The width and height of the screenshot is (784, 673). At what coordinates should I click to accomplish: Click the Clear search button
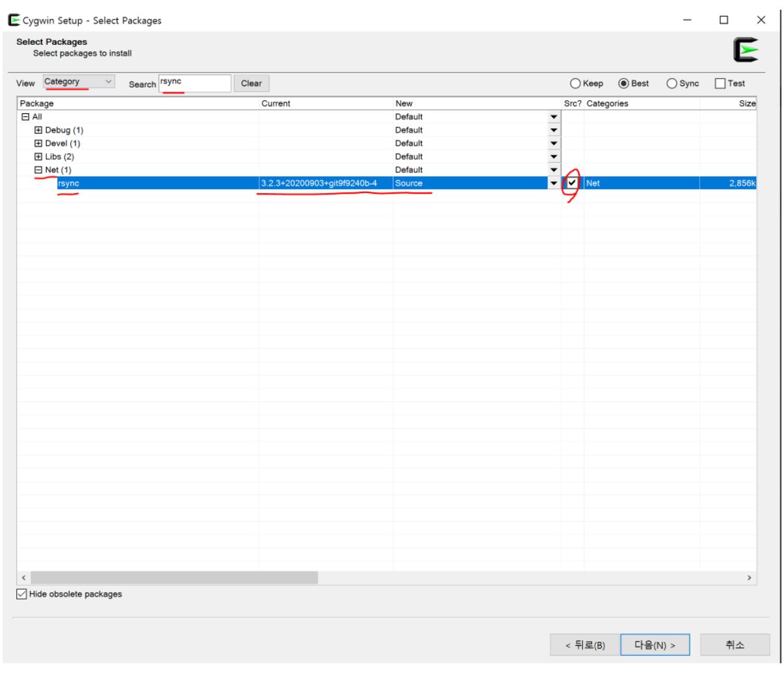pyautogui.click(x=251, y=83)
